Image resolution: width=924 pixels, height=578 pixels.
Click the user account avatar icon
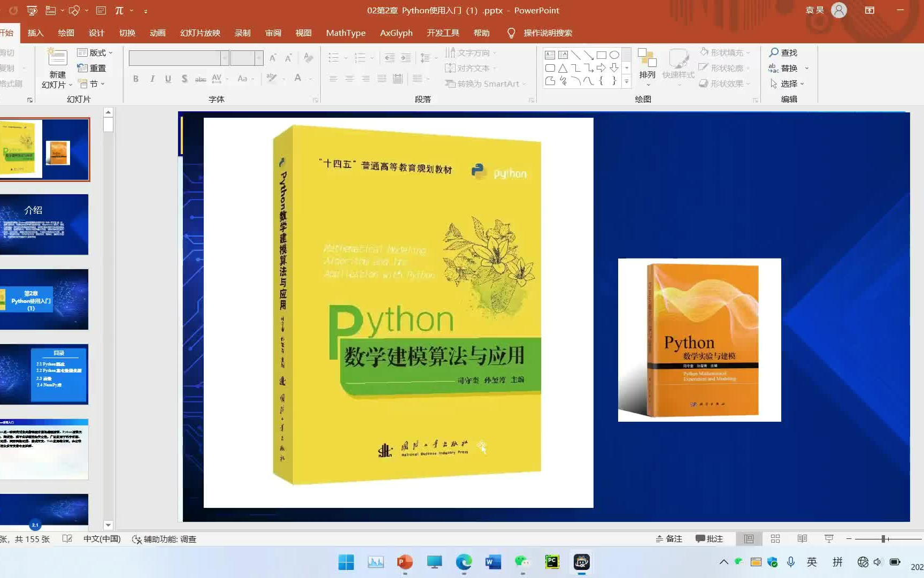pos(839,10)
